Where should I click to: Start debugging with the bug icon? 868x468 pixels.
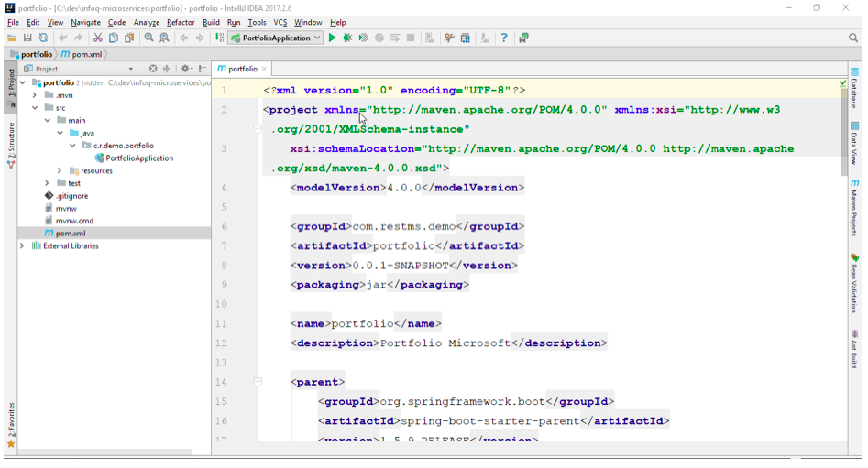click(x=347, y=38)
